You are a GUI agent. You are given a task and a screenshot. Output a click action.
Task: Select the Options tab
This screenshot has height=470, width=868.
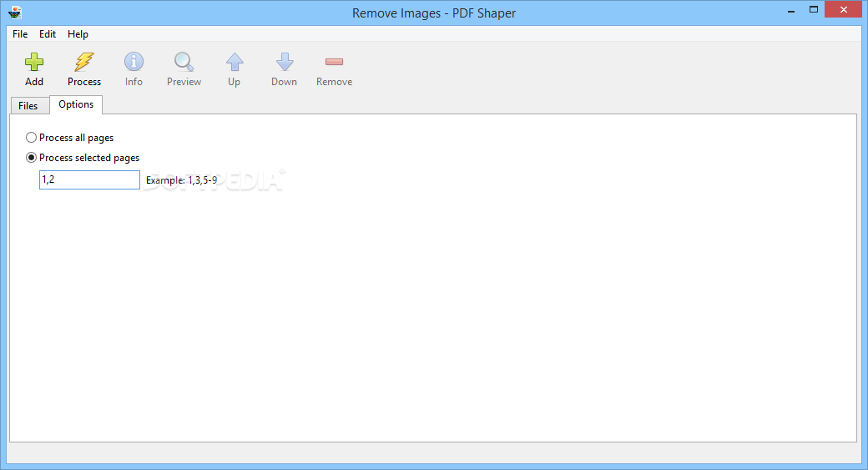(76, 104)
